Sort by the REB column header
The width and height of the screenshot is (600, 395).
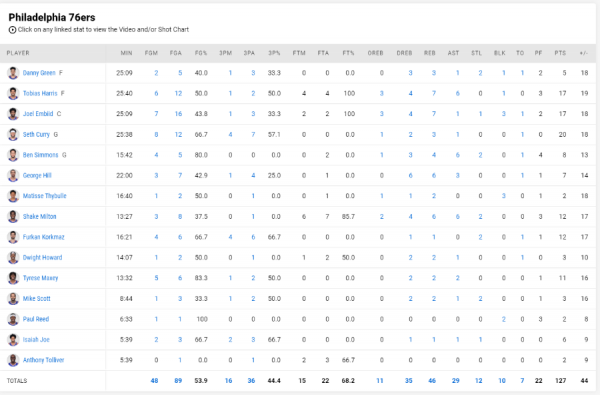point(429,53)
